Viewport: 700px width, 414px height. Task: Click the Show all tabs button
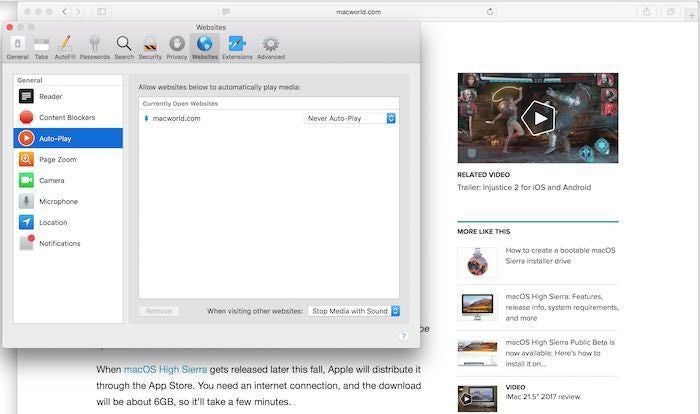pos(671,12)
